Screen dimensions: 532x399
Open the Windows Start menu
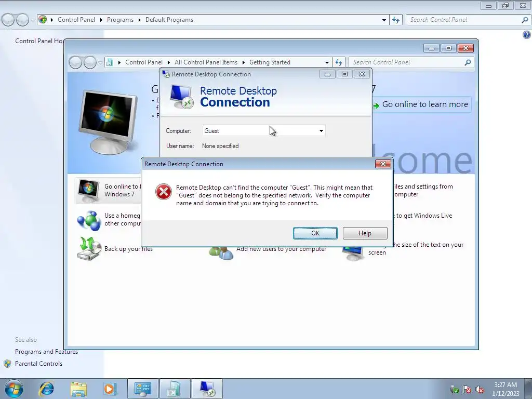(x=14, y=389)
